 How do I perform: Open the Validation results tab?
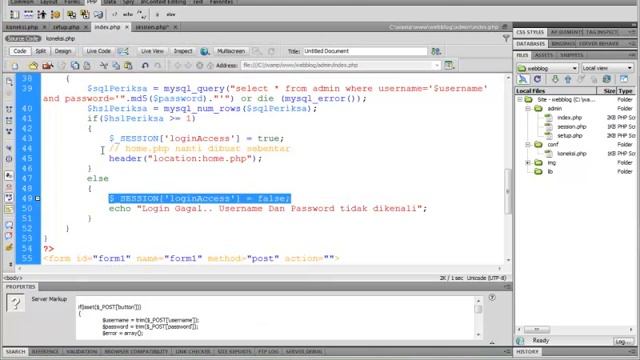[x=82, y=351]
